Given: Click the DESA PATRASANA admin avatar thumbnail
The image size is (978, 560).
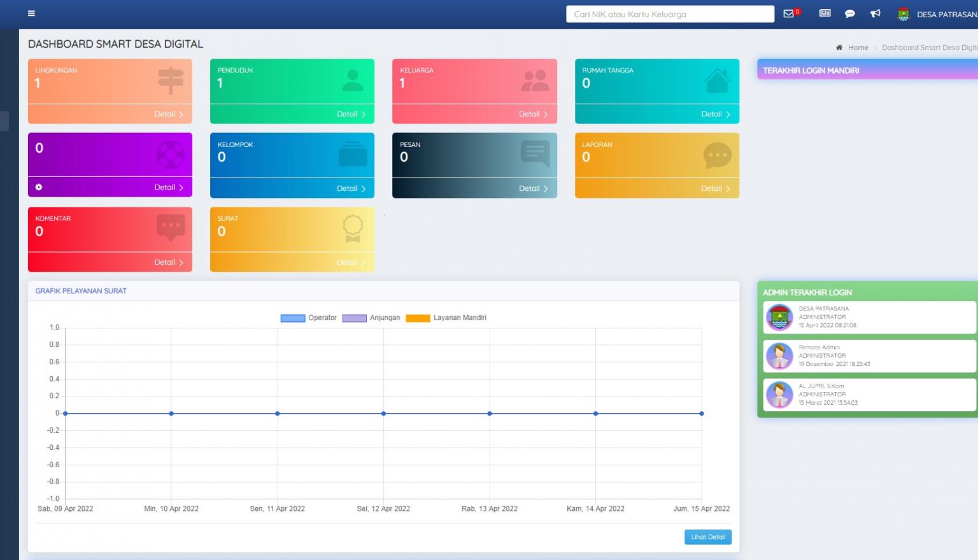Looking at the screenshot, I should (779, 317).
